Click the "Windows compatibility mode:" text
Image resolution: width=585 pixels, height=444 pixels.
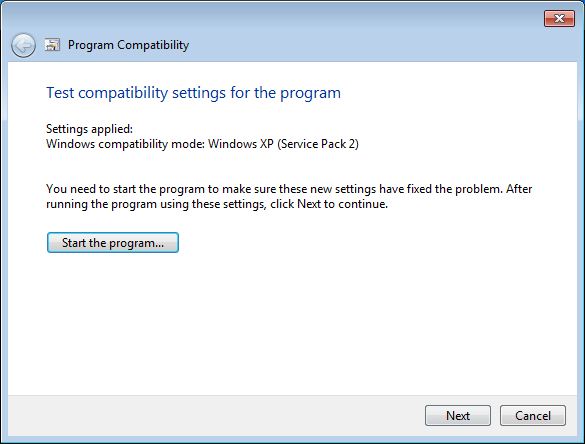(x=125, y=144)
